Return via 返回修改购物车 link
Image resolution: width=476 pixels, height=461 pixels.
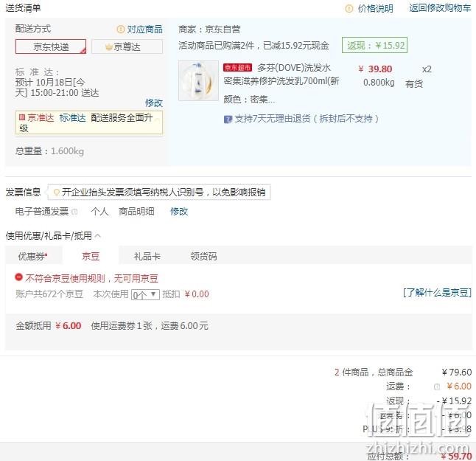440,8
